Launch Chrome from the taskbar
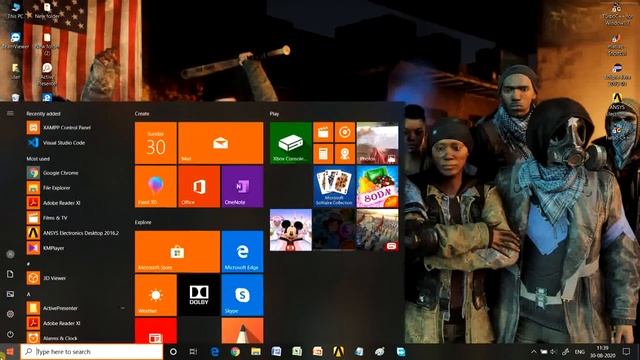The image size is (640, 360). click(235, 351)
